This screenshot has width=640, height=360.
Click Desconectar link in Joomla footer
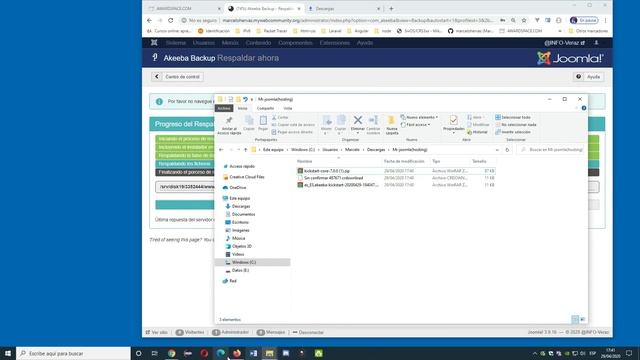coord(308,332)
